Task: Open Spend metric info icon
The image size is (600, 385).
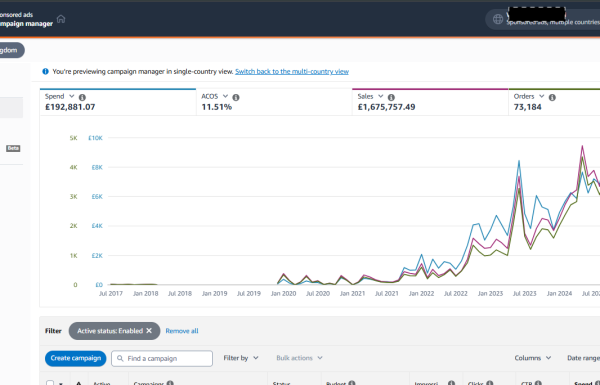Action: click(82, 97)
